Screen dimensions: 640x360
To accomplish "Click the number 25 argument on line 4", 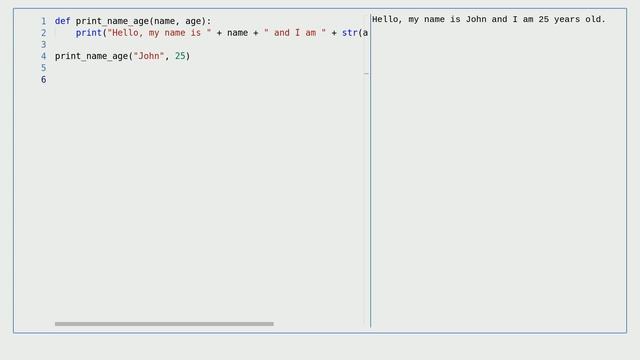I will tap(180, 56).
